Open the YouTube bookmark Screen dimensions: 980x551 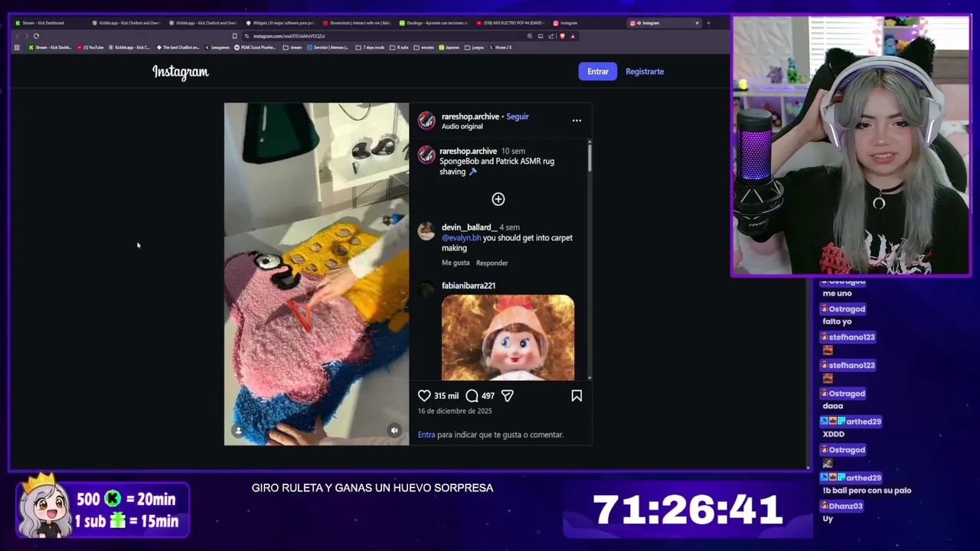pyautogui.click(x=90, y=47)
